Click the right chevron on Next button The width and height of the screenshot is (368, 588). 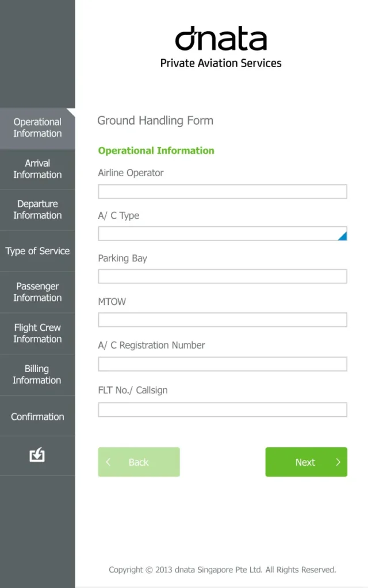338,462
